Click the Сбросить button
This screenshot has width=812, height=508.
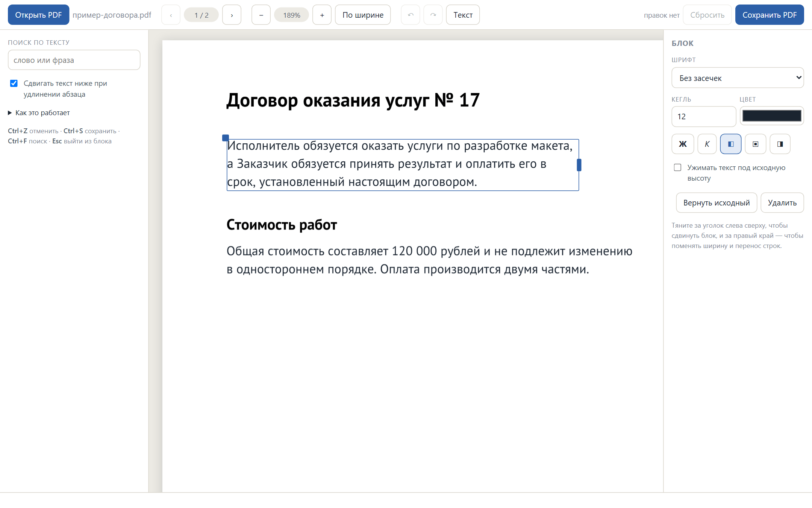coord(707,15)
